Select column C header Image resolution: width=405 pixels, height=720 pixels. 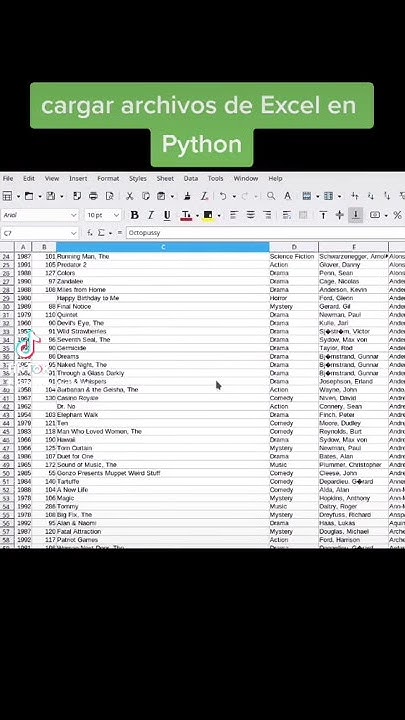click(163, 247)
